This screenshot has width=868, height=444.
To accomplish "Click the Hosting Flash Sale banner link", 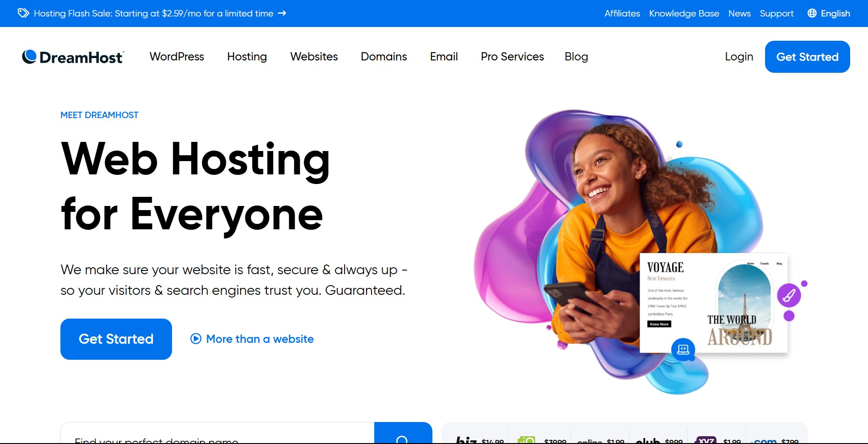I will 153,13.
